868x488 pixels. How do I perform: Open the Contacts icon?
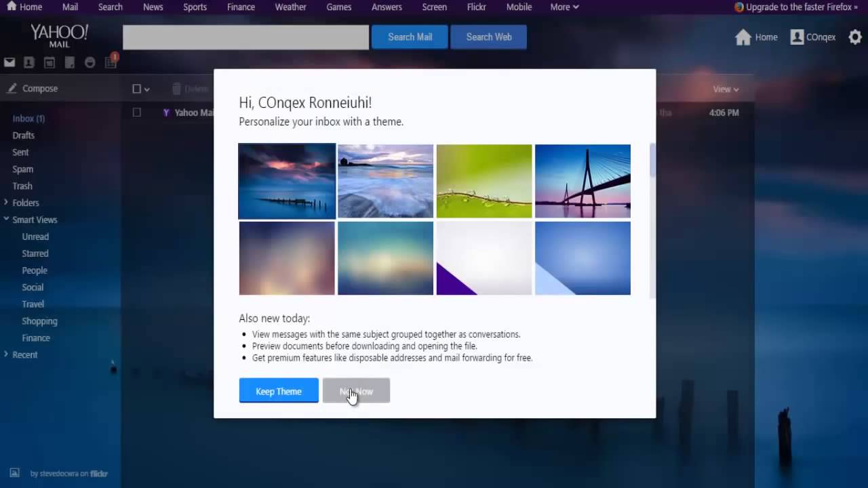(x=29, y=62)
